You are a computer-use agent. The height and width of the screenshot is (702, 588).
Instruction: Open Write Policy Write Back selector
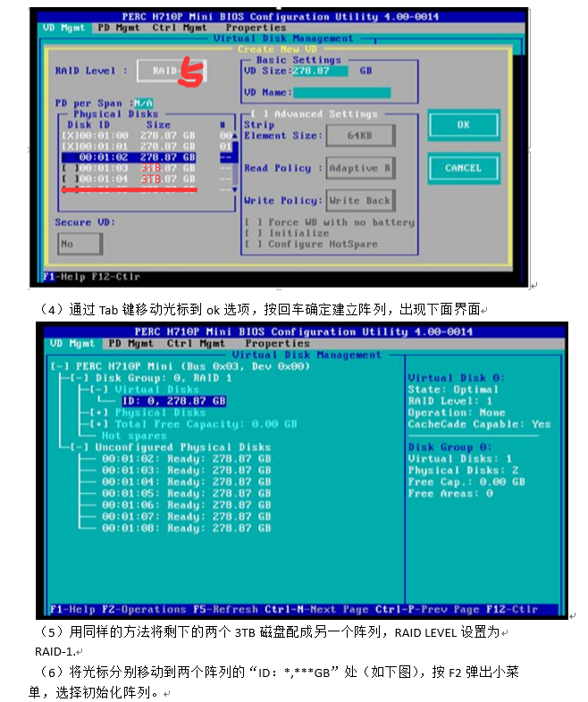(x=360, y=201)
